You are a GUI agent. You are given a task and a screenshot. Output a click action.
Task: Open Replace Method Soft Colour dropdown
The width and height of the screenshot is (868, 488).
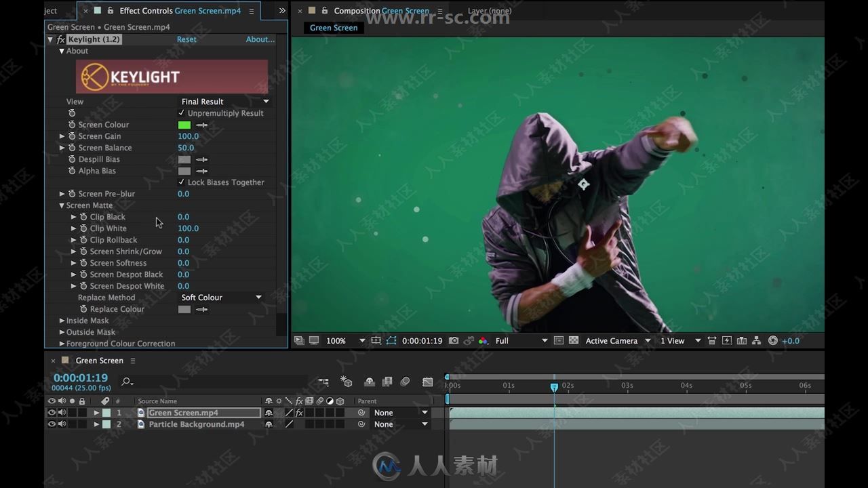pos(220,298)
